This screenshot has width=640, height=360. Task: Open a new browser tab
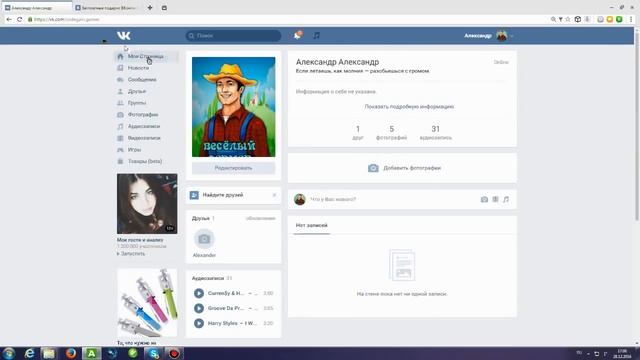tap(150, 8)
